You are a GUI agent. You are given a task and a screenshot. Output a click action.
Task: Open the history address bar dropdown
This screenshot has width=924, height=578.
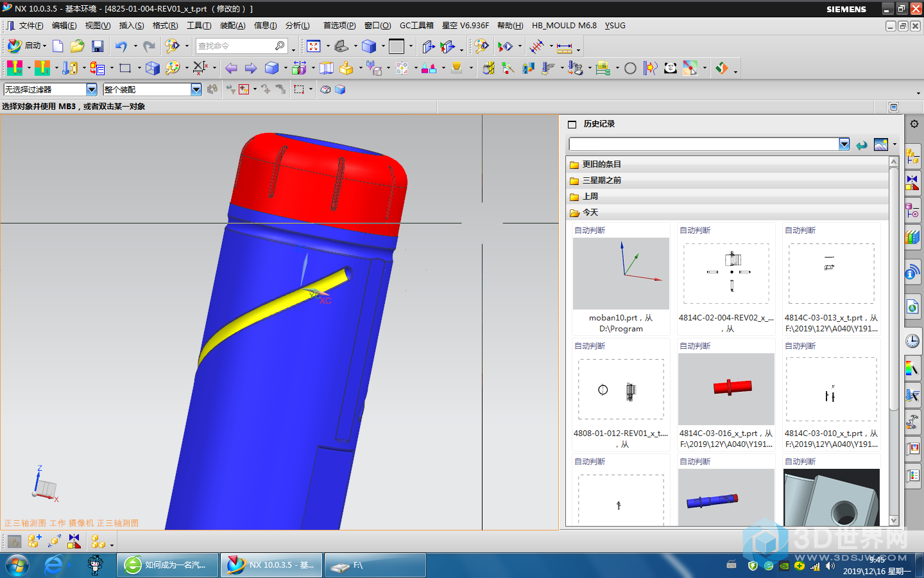[844, 144]
